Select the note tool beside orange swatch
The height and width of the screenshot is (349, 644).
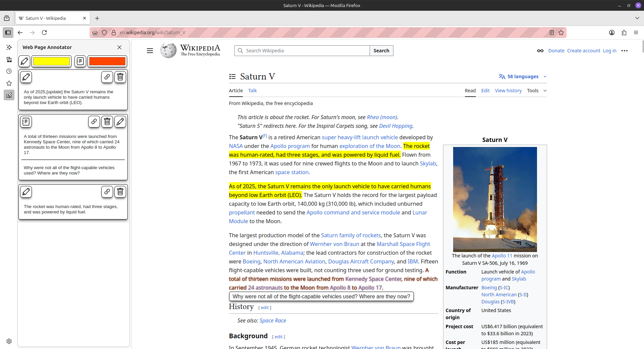coord(80,61)
